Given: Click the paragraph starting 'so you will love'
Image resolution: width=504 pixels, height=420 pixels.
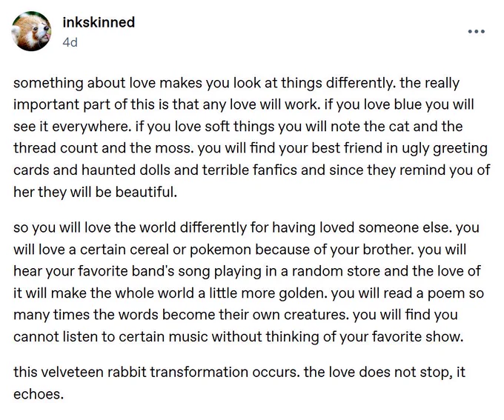Looking at the screenshot, I should (248, 281).
